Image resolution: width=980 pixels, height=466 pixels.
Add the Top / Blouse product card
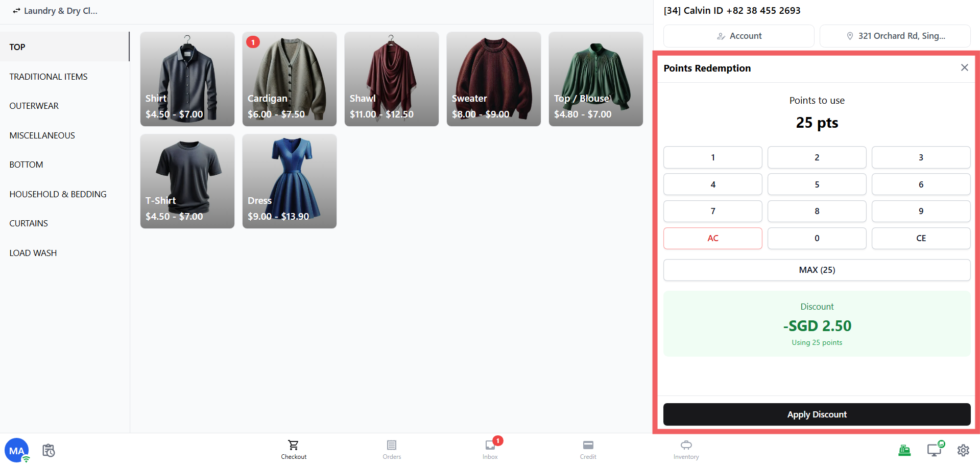tap(596, 79)
